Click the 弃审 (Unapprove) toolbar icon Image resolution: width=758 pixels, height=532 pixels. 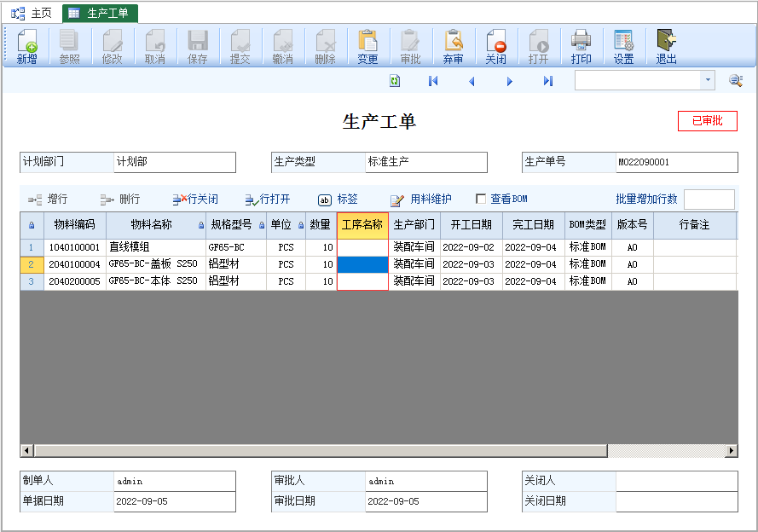point(453,46)
